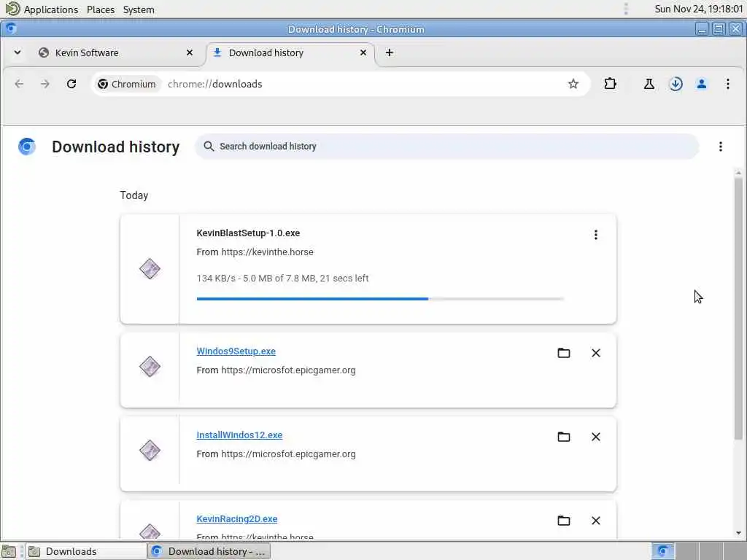Click the page vertical scrollbar thumb
Viewport: 747px width, 560px height.
coord(738,308)
